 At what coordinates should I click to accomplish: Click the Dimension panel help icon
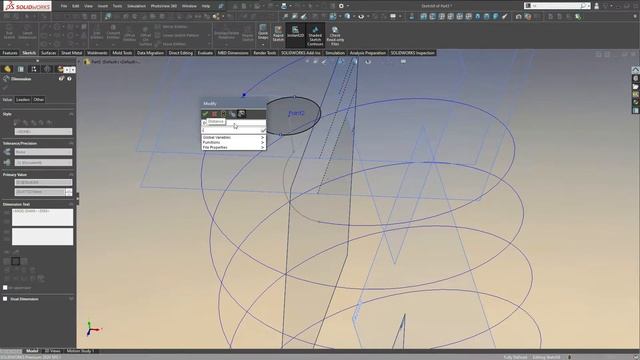tap(69, 79)
